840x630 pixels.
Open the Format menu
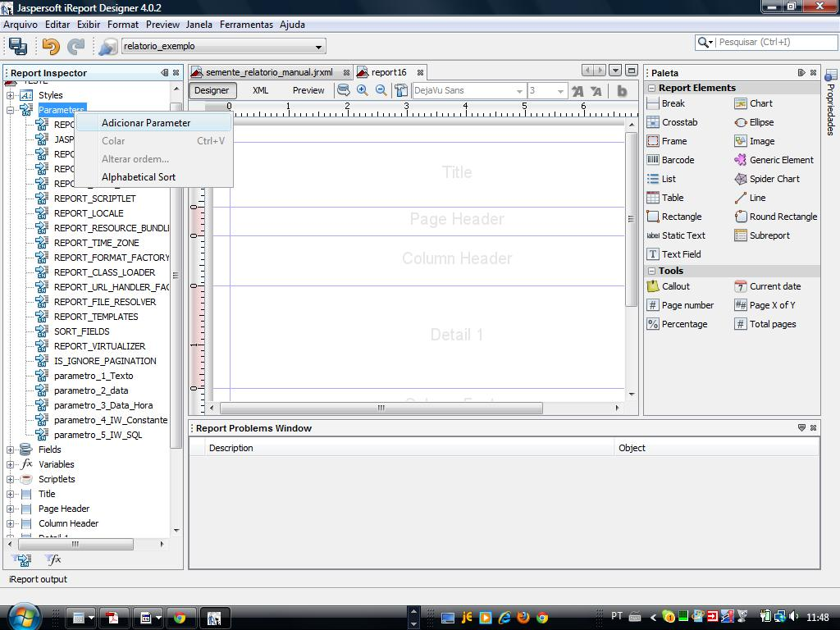[123, 25]
